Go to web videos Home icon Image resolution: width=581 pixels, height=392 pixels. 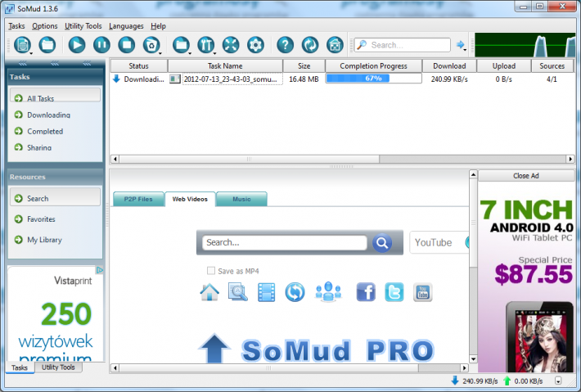(x=209, y=292)
